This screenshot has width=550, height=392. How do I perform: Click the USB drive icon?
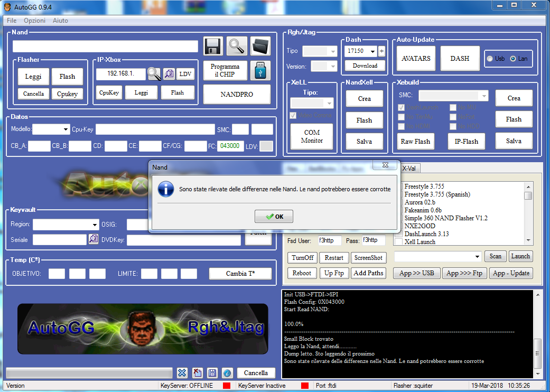tap(260, 71)
